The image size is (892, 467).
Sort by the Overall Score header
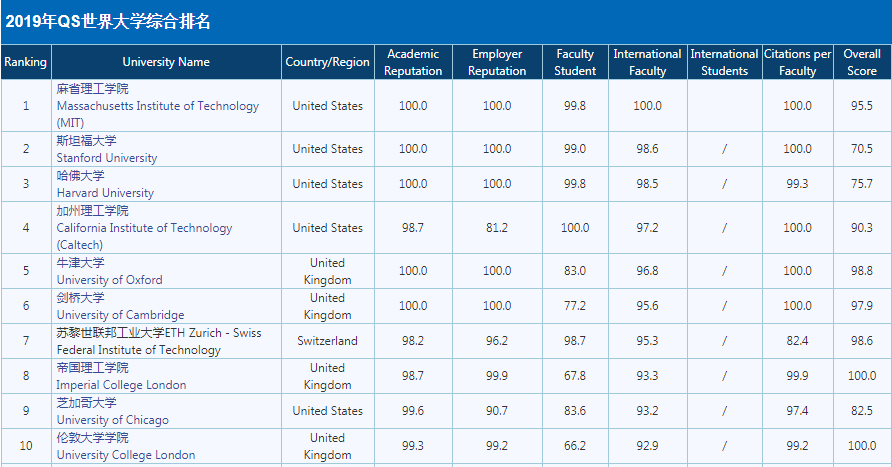[x=861, y=62]
